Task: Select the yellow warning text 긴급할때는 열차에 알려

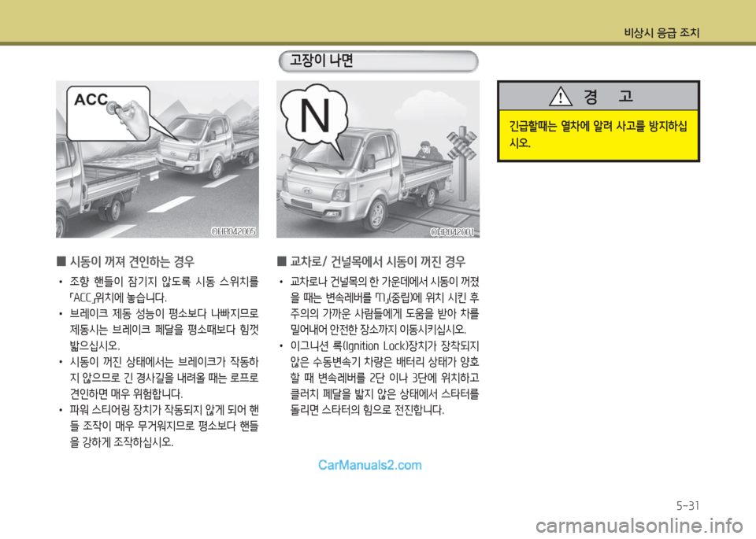Action: tap(598, 135)
